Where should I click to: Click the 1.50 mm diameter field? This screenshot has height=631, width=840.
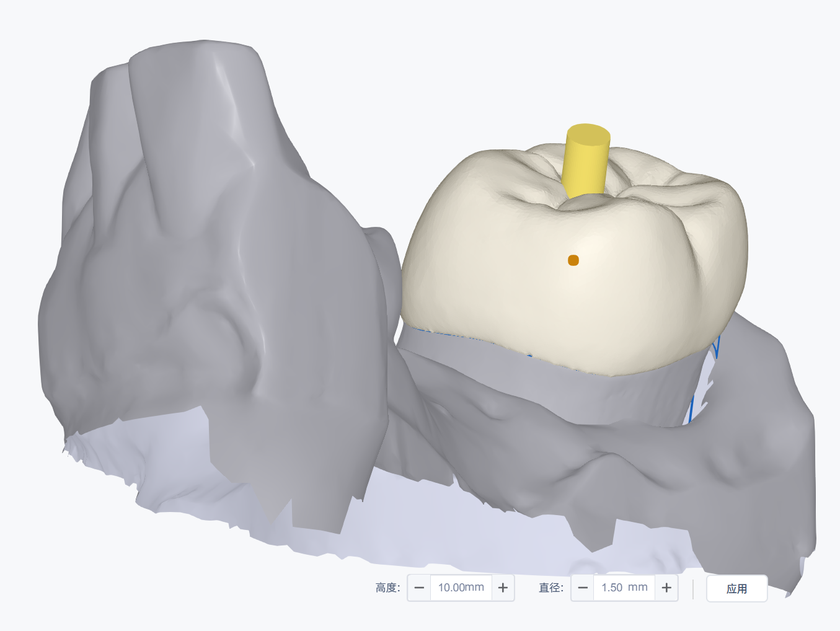pos(624,588)
